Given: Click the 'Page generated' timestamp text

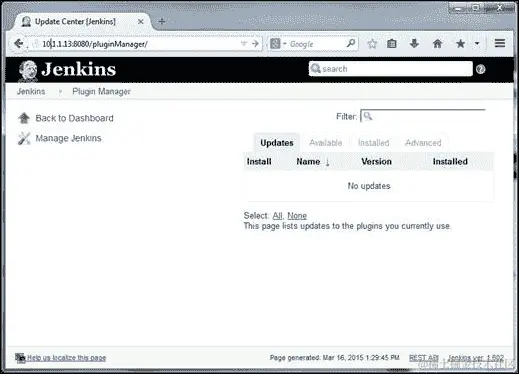Looking at the screenshot, I should (x=334, y=358).
